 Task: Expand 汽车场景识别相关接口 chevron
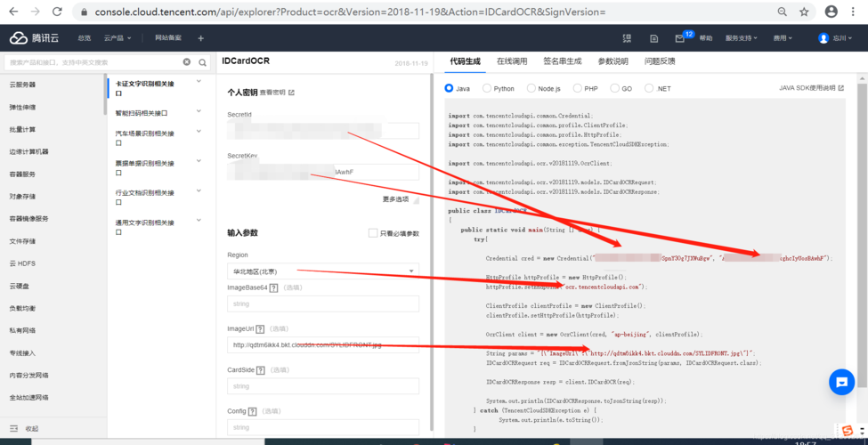click(199, 131)
